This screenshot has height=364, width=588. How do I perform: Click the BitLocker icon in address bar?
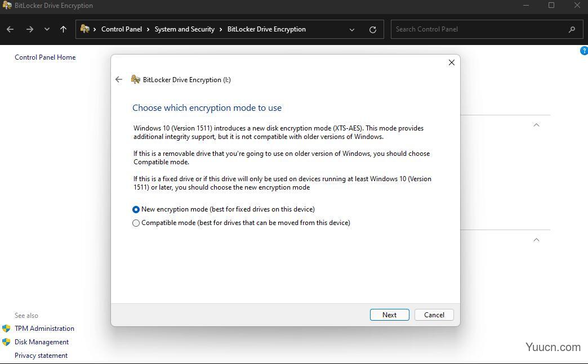click(84, 29)
